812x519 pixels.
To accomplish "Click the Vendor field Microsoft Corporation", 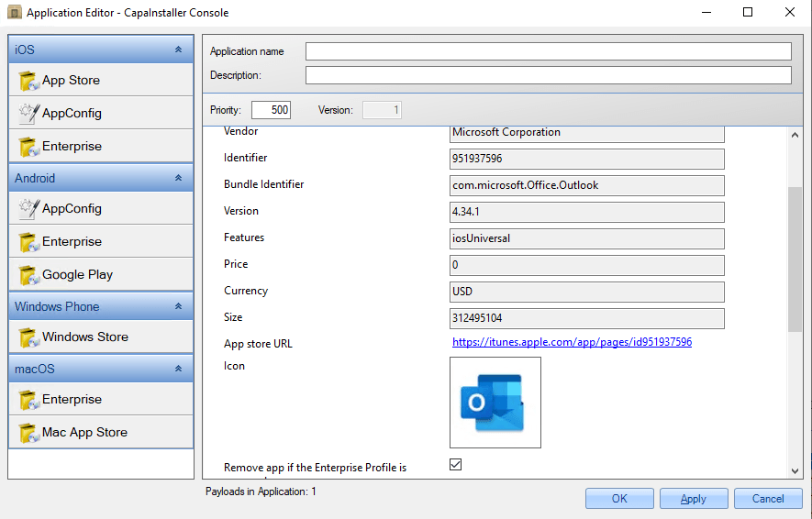I will click(x=586, y=133).
